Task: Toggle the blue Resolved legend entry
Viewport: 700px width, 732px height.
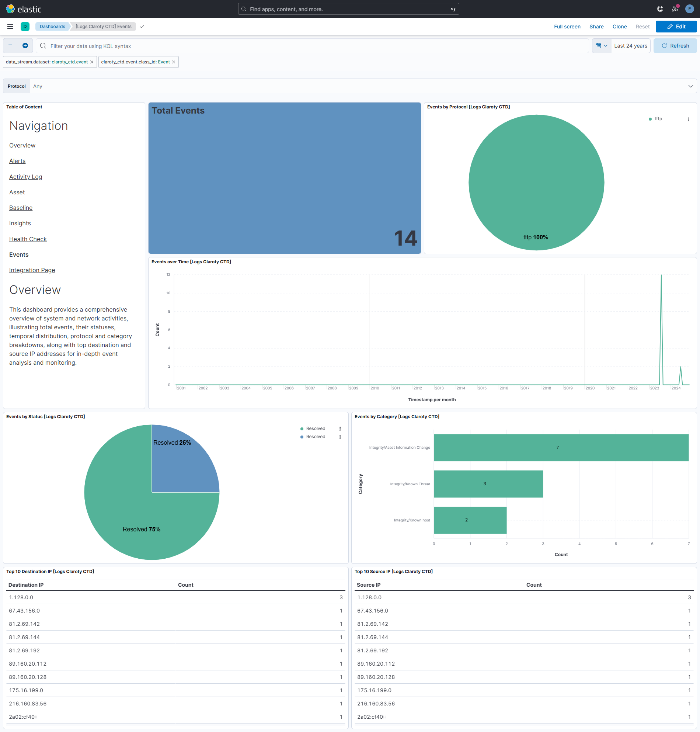Action: (315, 436)
